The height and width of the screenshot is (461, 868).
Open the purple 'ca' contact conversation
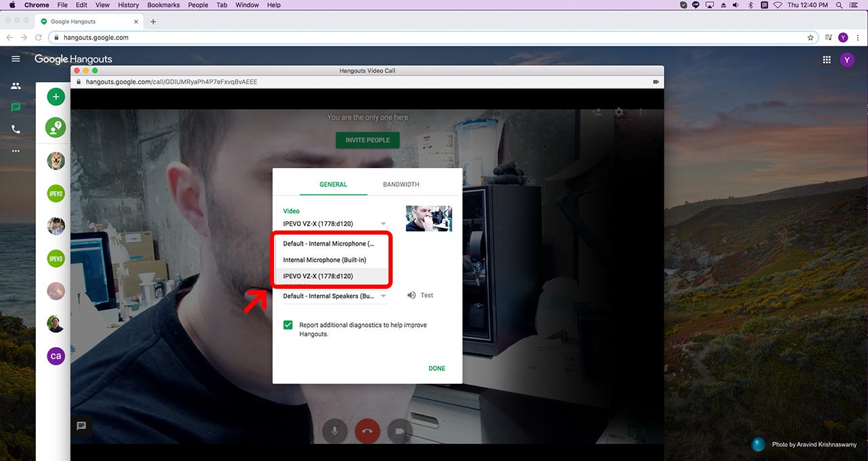56,356
